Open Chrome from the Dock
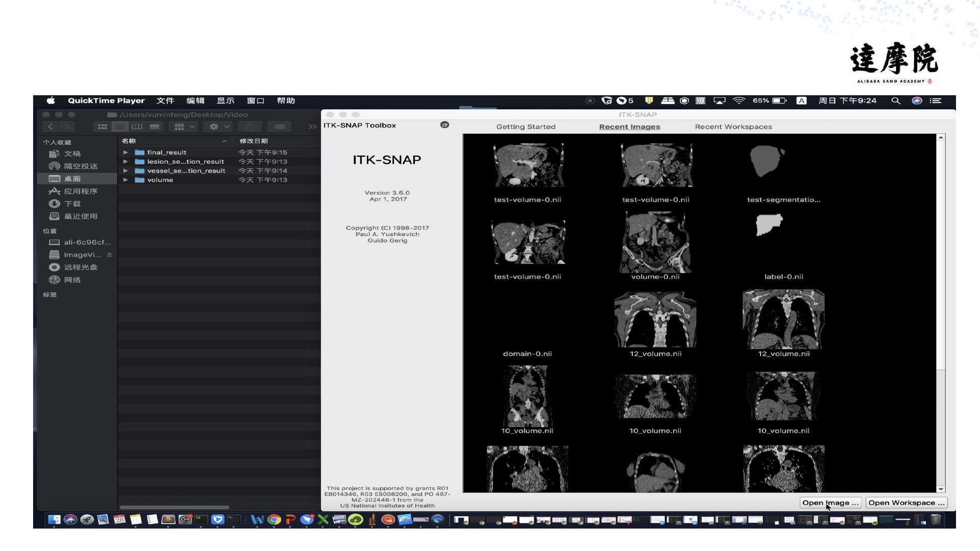The width and height of the screenshot is (980, 551). [274, 519]
